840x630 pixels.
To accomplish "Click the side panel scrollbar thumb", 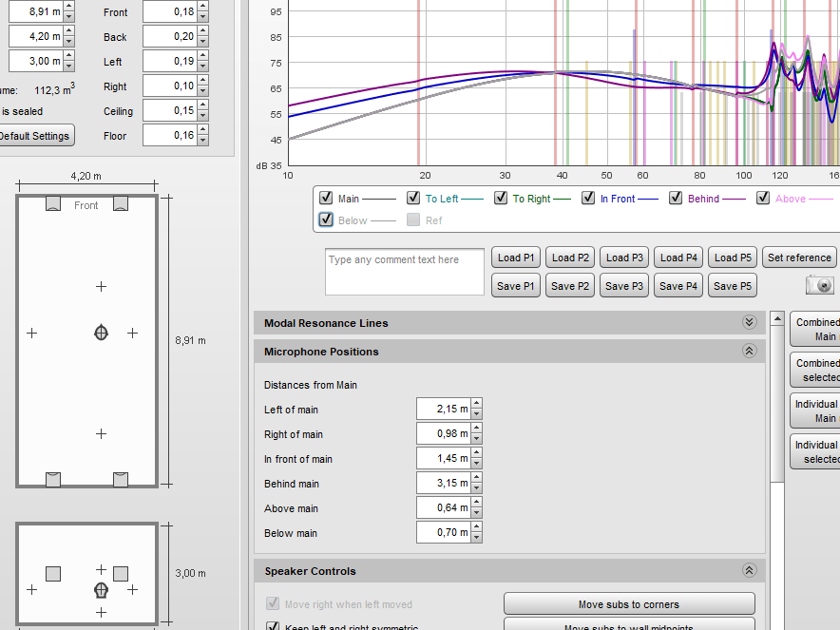I will [777, 404].
